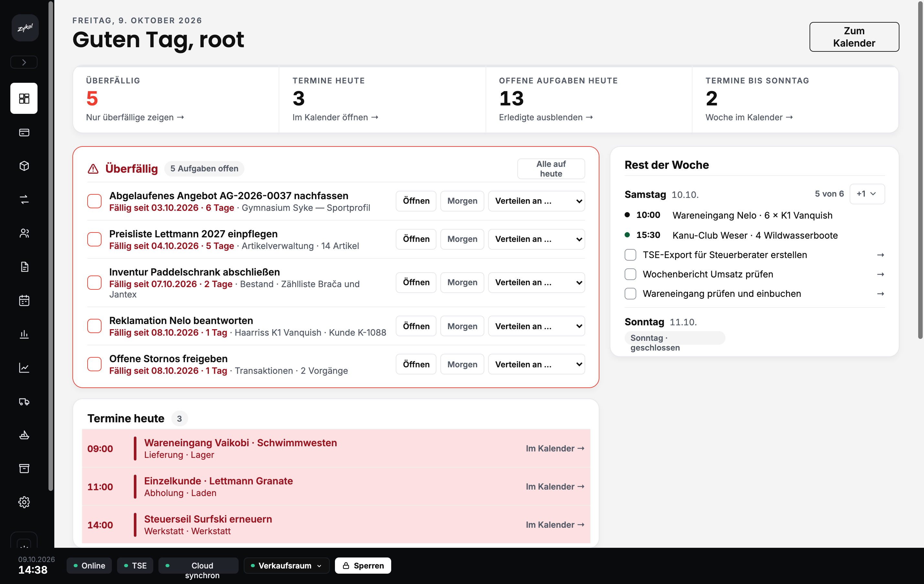Click Alle auf heute button
This screenshot has height=584, width=924.
(551, 169)
